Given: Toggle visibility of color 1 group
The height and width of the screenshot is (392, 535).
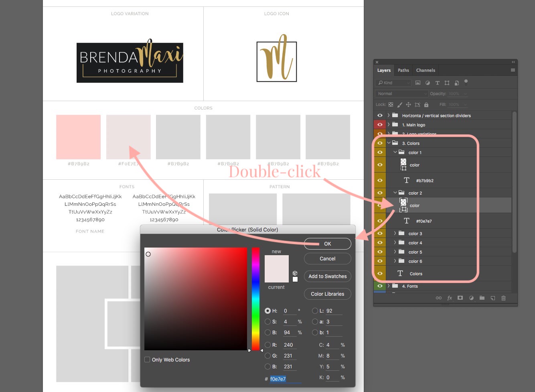Looking at the screenshot, I should coord(380,152).
